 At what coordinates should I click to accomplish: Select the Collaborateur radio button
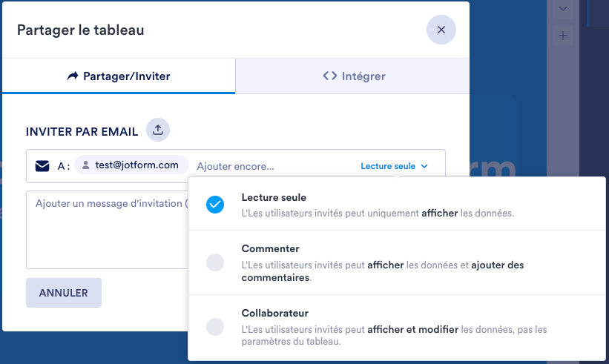coord(214,326)
